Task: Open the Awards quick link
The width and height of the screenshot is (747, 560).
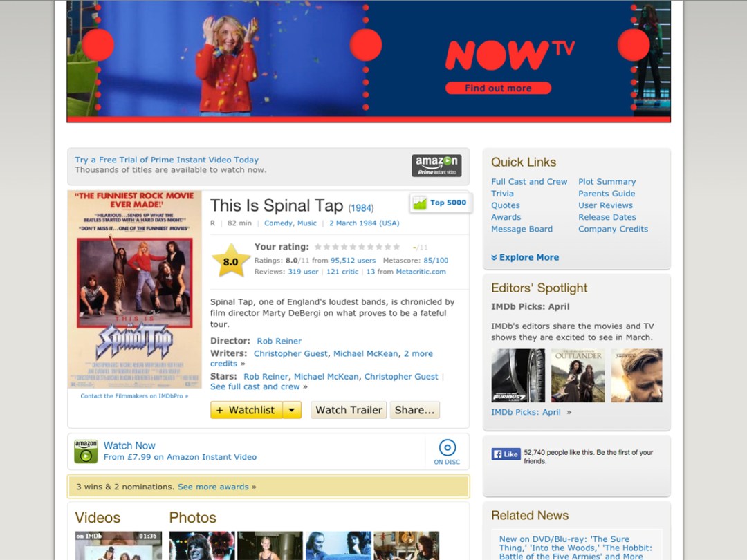Action: 506,217
